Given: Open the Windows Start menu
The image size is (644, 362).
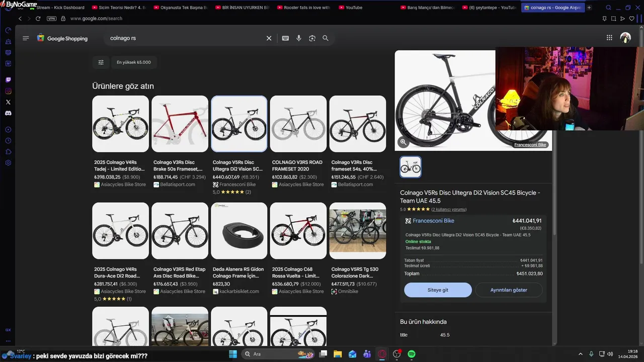Looking at the screenshot, I should [x=233, y=354].
